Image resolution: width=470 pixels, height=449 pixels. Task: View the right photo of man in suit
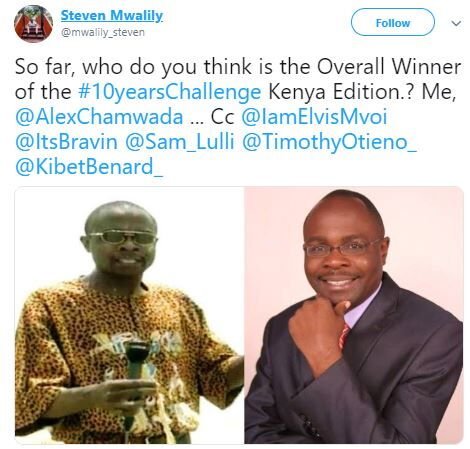(354, 315)
